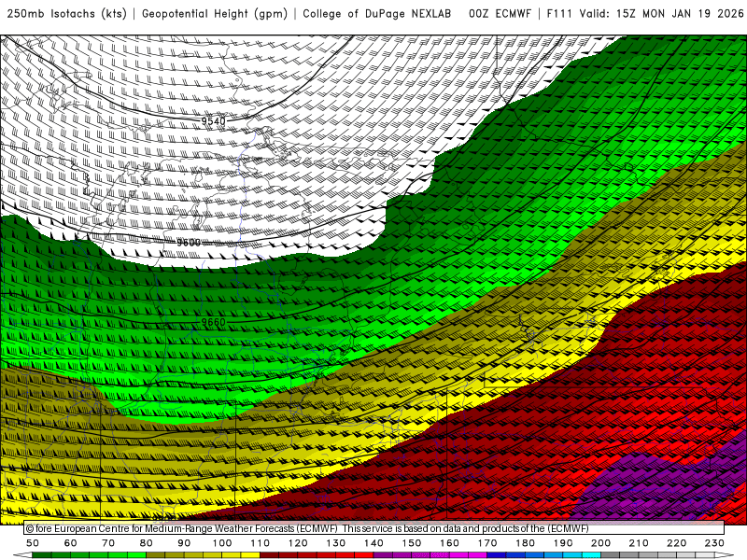Pick the bright red legend swatch before 140
The width and height of the screenshot is (747, 560).
tap(364, 555)
